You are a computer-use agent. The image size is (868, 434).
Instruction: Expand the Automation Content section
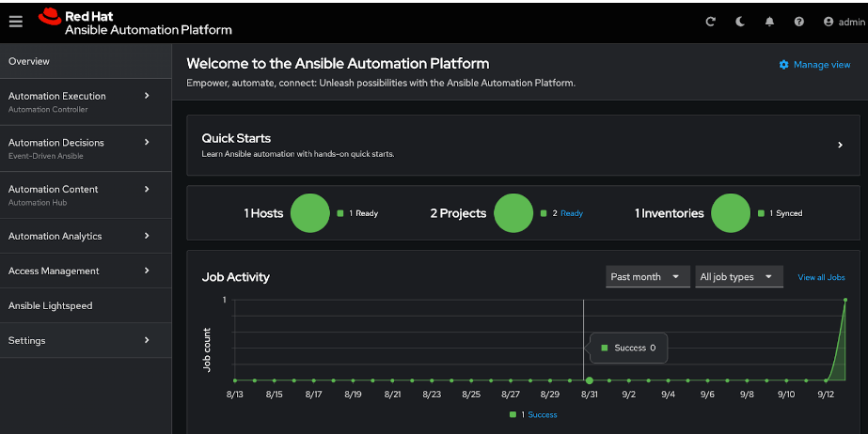[x=86, y=195]
